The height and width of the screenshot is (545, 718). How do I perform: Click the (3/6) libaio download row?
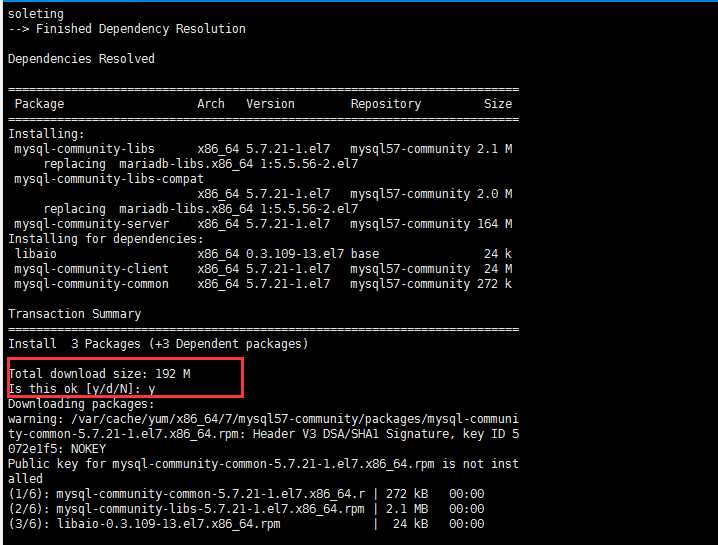coord(246,524)
